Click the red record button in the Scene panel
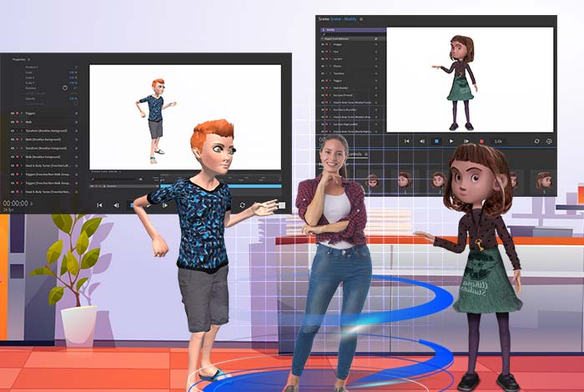584x392 pixels. pyautogui.click(x=481, y=142)
